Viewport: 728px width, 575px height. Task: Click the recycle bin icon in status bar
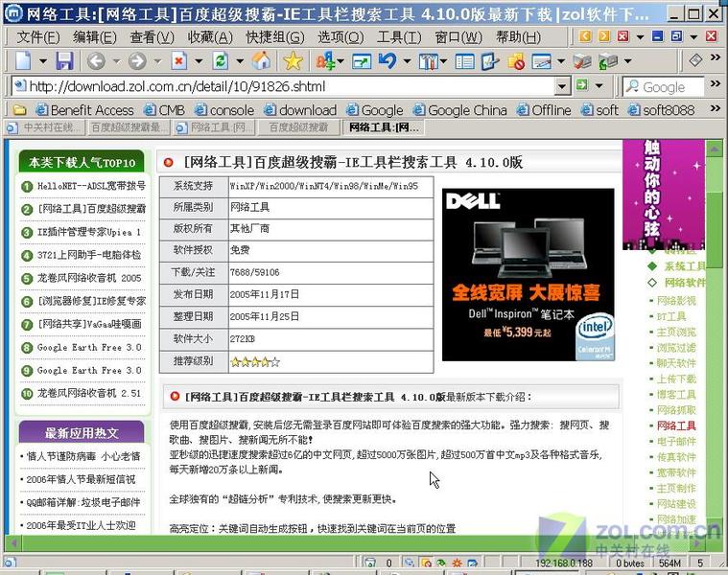pos(370,563)
